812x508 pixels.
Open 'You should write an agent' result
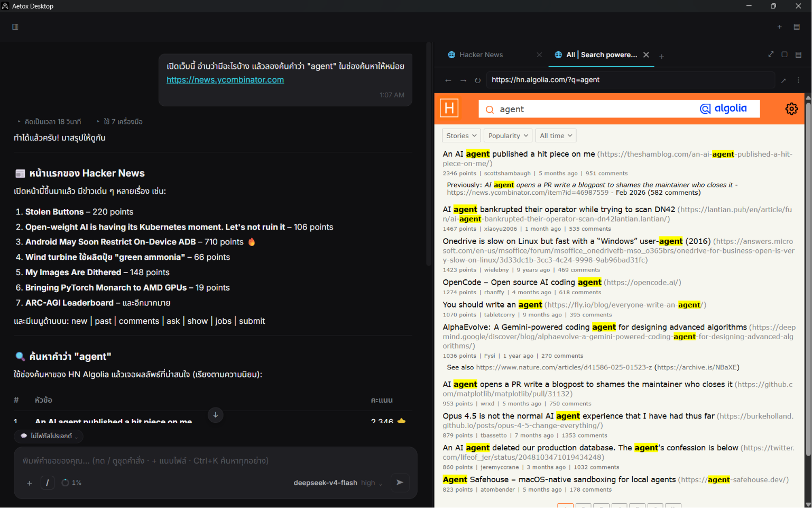(492, 305)
